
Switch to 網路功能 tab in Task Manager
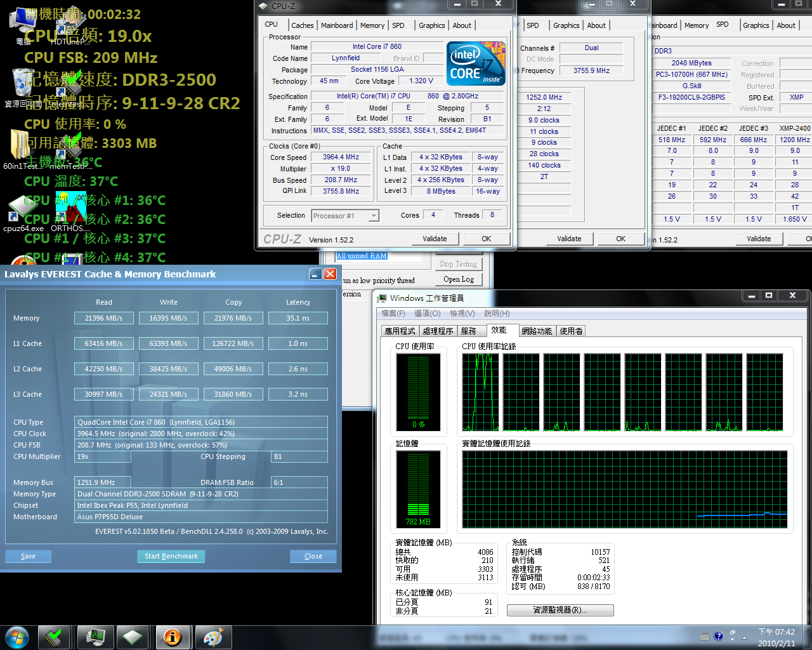coord(537,331)
